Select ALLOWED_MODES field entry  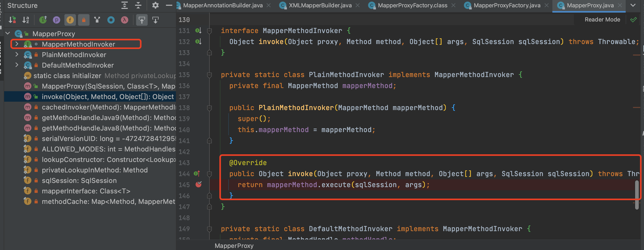(90, 149)
